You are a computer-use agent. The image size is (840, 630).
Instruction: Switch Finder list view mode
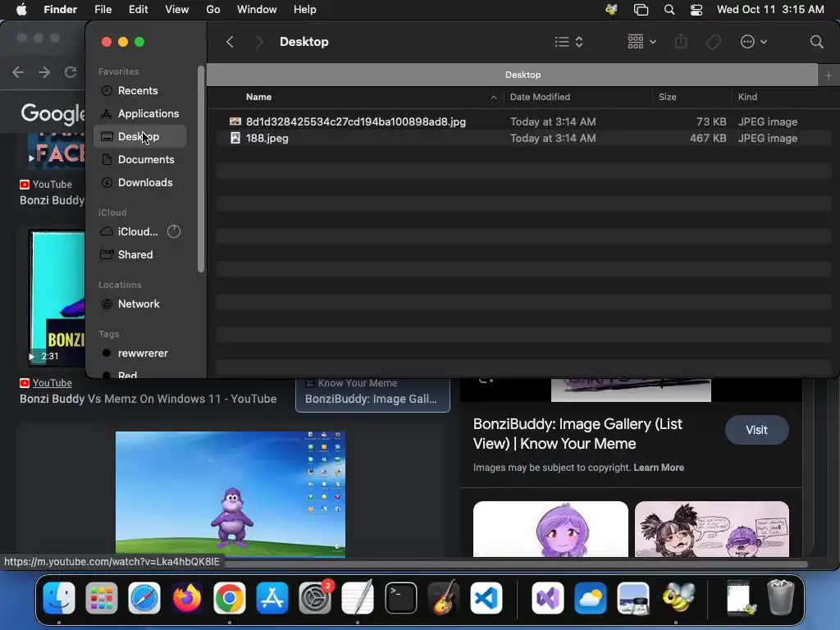(x=568, y=42)
